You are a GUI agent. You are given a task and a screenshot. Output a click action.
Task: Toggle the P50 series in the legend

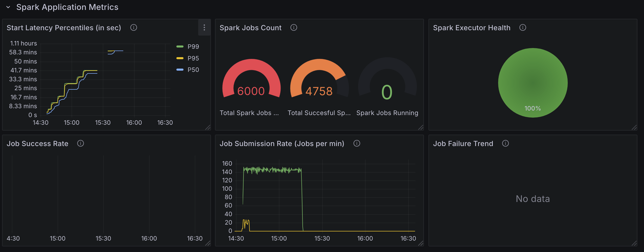(193, 69)
